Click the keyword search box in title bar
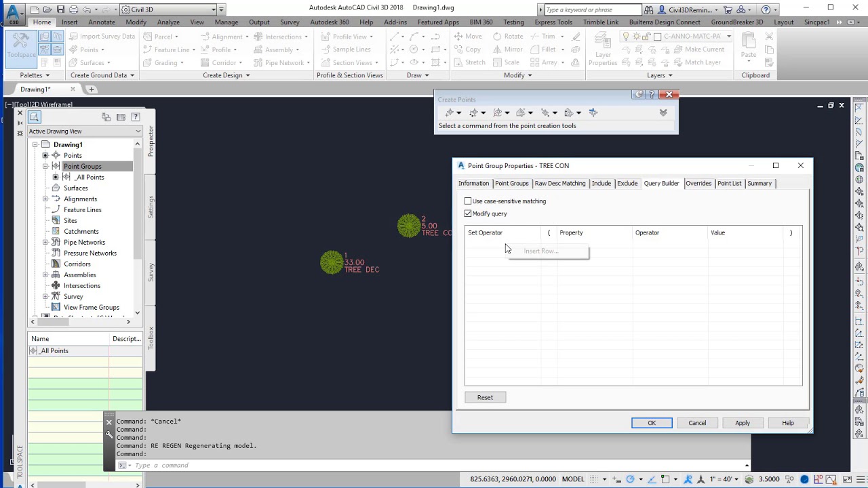The width and height of the screenshot is (868, 488). pos(593,9)
